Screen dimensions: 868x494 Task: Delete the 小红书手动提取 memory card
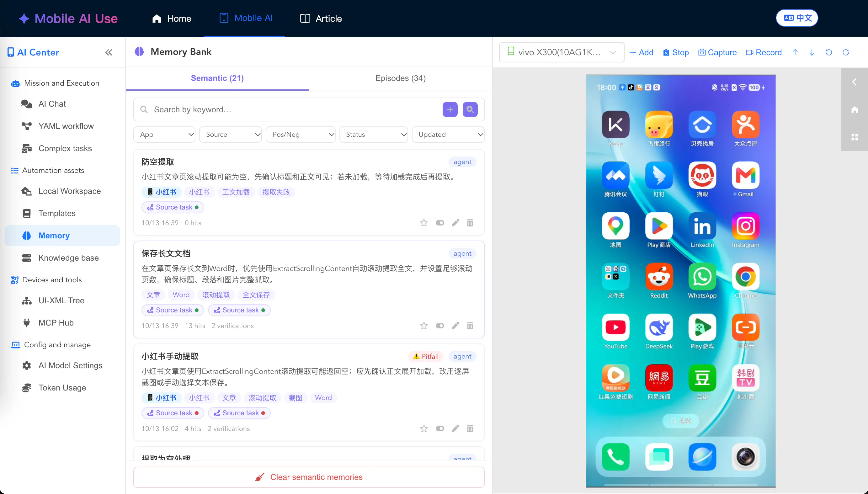click(470, 428)
